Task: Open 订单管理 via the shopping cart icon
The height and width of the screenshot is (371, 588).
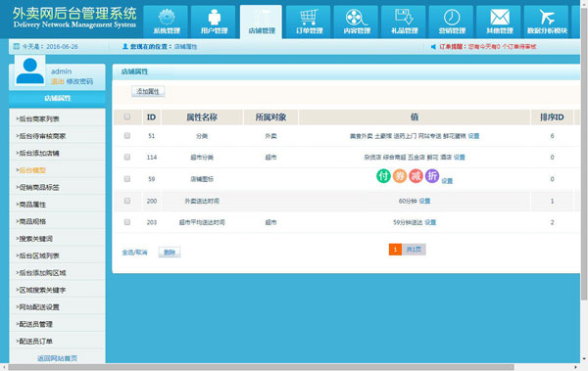Action: [x=309, y=18]
